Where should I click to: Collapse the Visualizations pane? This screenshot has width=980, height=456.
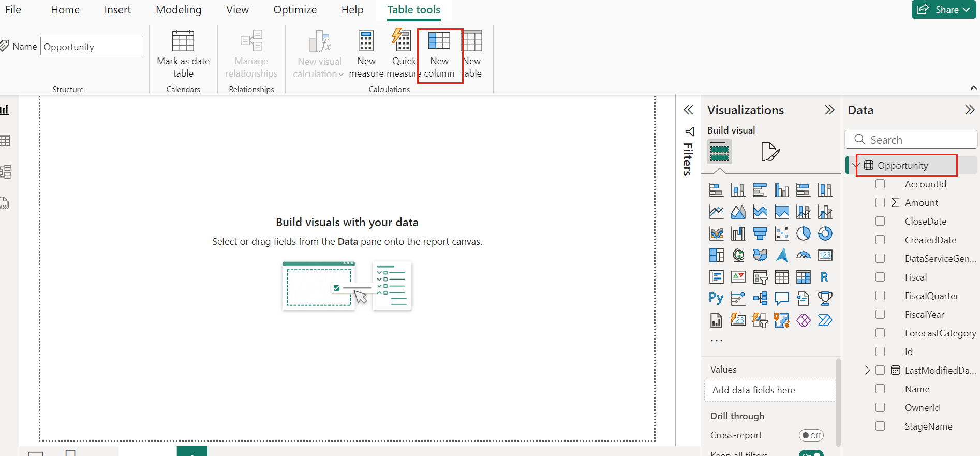(x=829, y=110)
